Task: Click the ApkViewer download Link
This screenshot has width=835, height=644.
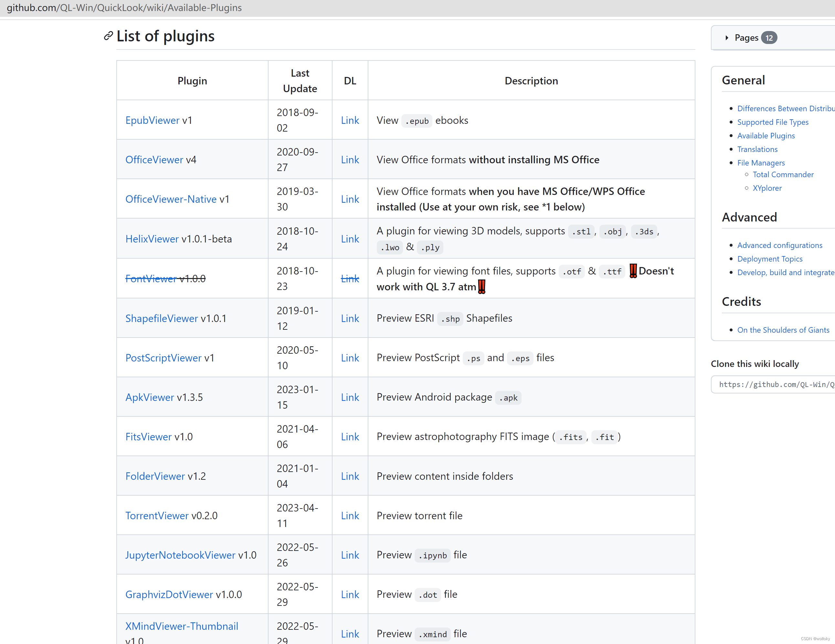Action: click(x=349, y=397)
